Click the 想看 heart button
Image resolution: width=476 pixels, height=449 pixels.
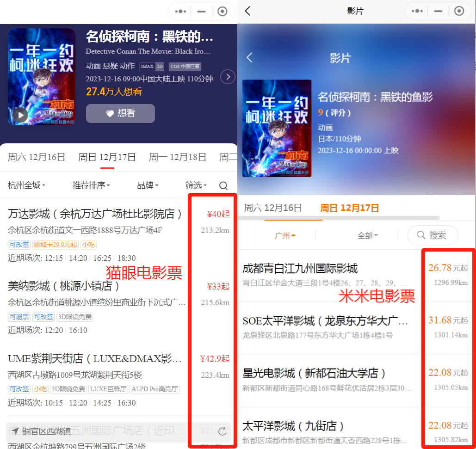(x=121, y=113)
